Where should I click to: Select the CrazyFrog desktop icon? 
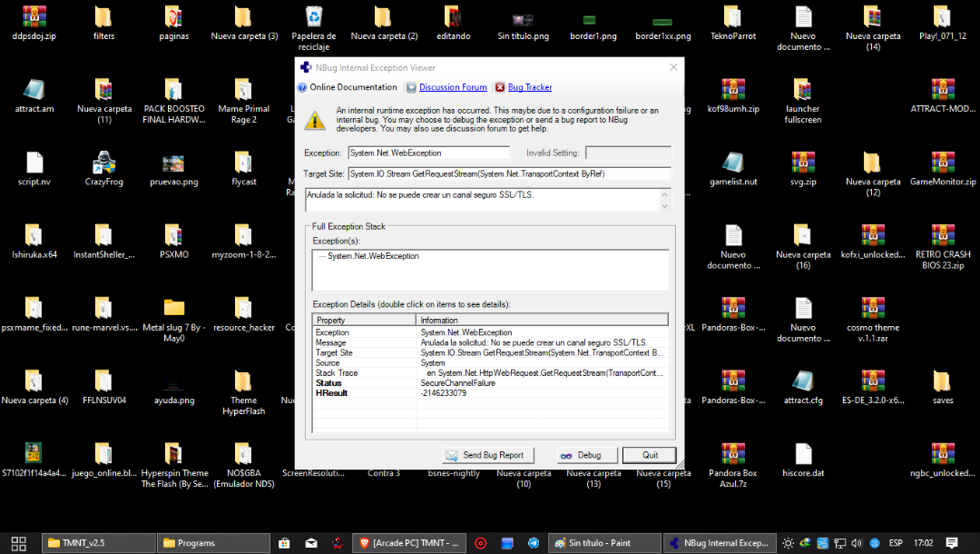pos(104,164)
